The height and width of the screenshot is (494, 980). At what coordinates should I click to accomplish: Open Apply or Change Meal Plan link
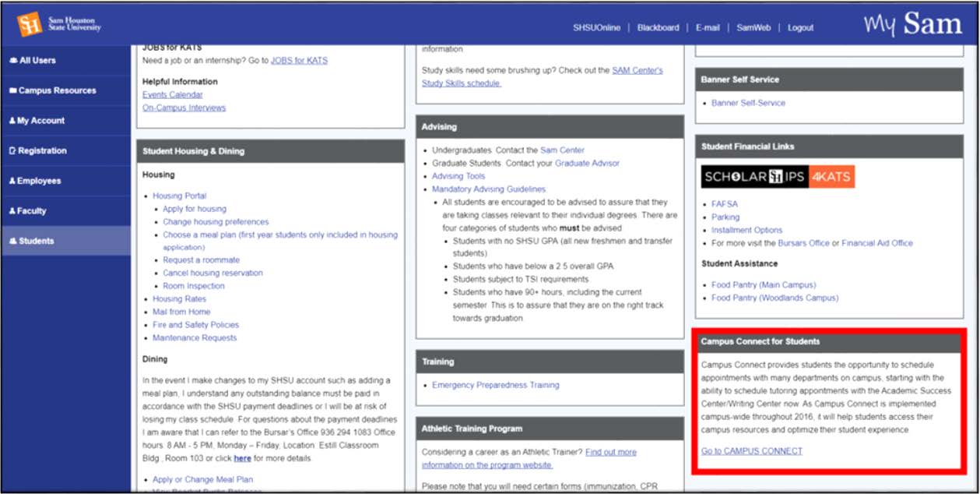point(202,480)
